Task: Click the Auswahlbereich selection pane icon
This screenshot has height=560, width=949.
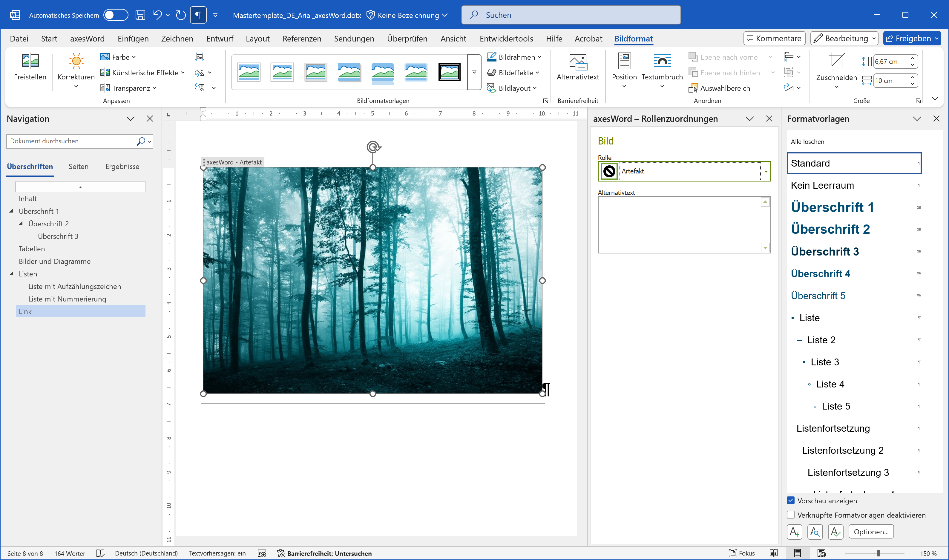Action: (x=693, y=88)
